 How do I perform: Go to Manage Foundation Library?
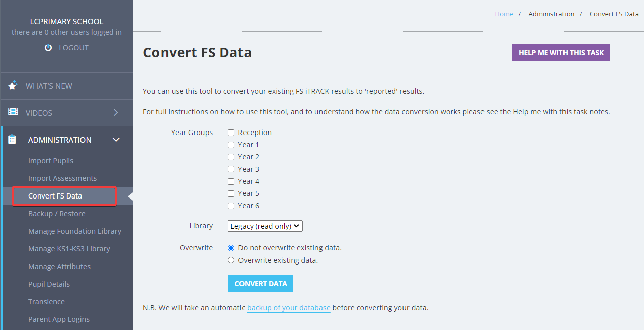coord(74,231)
